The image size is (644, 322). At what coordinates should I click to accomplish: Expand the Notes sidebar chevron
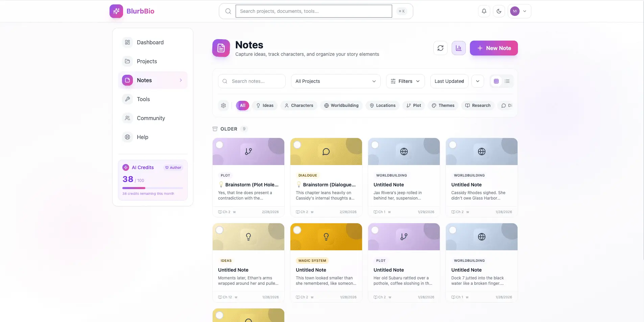tap(181, 80)
